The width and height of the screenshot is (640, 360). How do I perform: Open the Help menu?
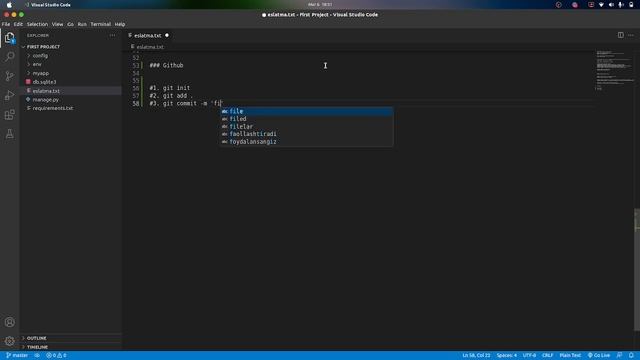[x=120, y=24]
